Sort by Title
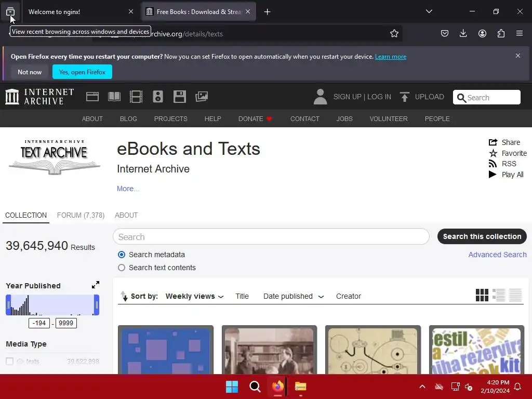Image resolution: width=532 pixels, height=399 pixels. [x=242, y=296]
